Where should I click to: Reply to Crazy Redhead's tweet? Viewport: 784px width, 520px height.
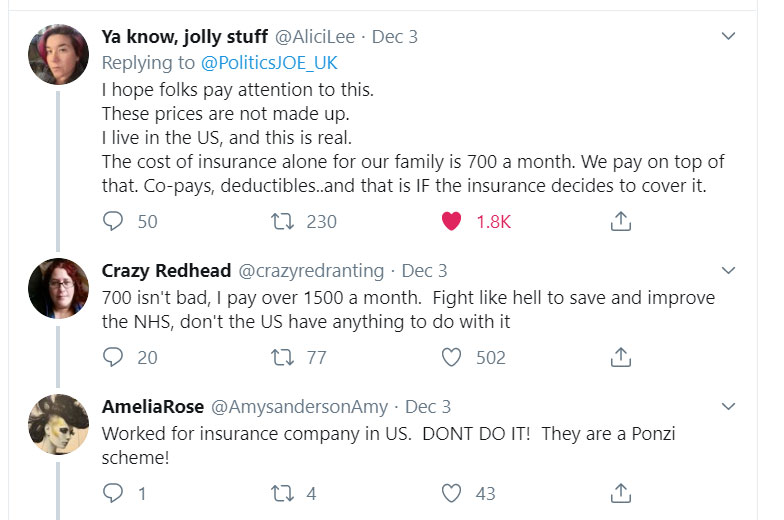[x=114, y=357]
